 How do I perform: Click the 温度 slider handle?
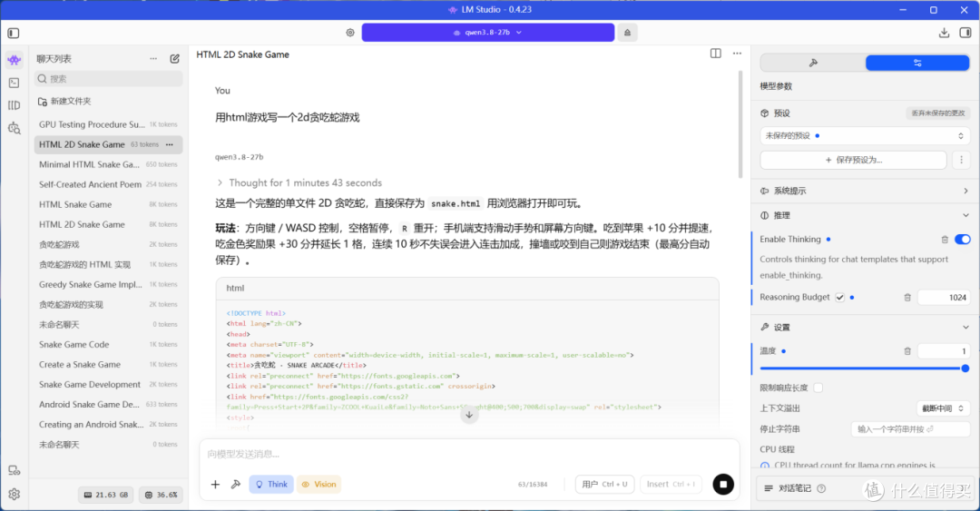tap(965, 369)
